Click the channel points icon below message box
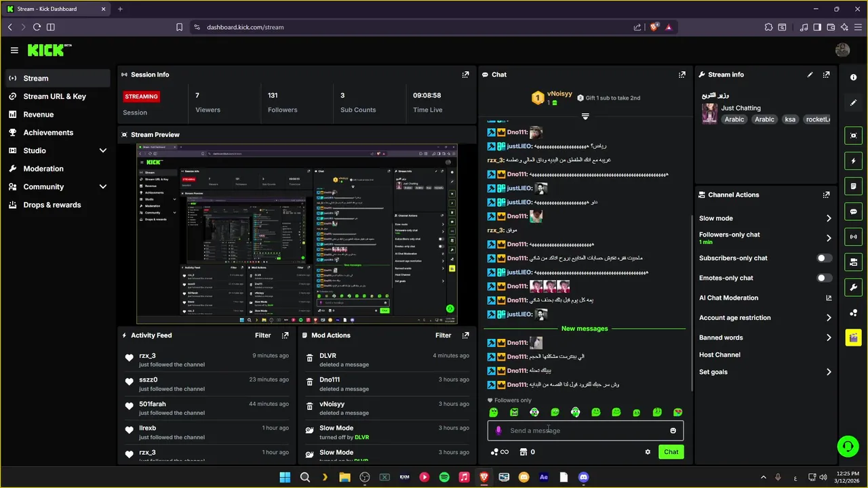Screen dimensions: 868x488 click(494, 452)
